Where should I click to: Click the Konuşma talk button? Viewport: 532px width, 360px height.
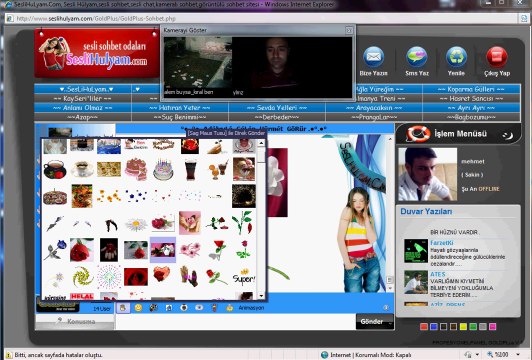75,322
